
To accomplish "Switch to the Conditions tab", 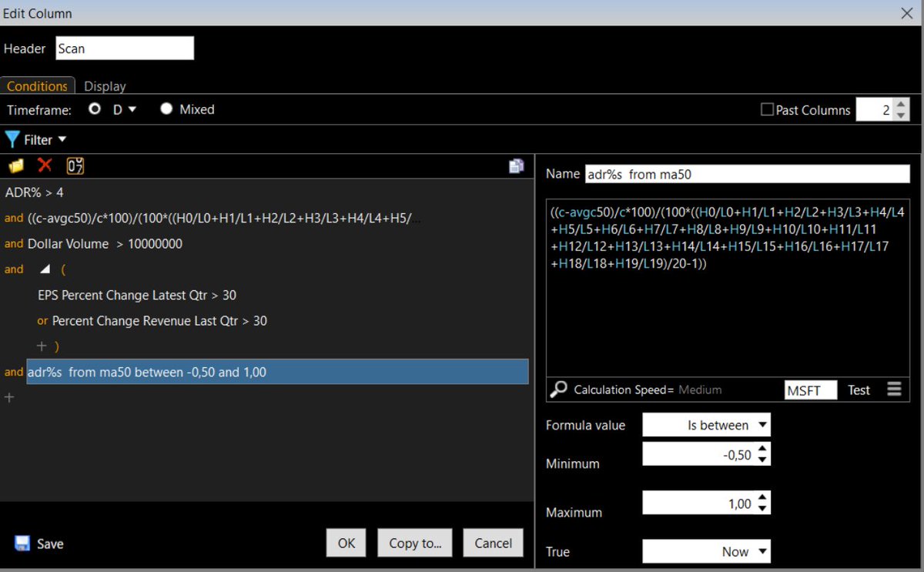I will 37,86.
